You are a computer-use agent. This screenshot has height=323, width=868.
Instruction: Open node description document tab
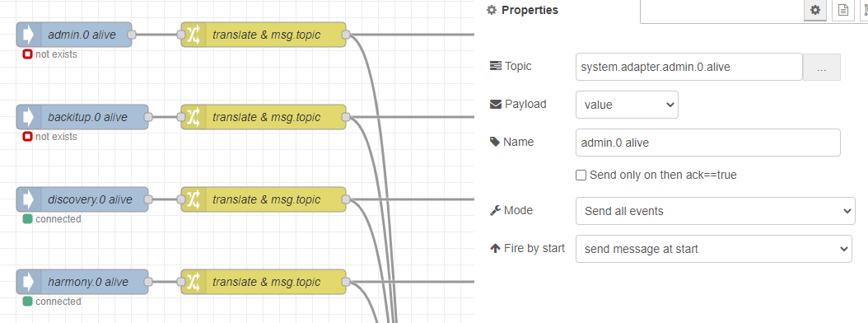click(843, 10)
